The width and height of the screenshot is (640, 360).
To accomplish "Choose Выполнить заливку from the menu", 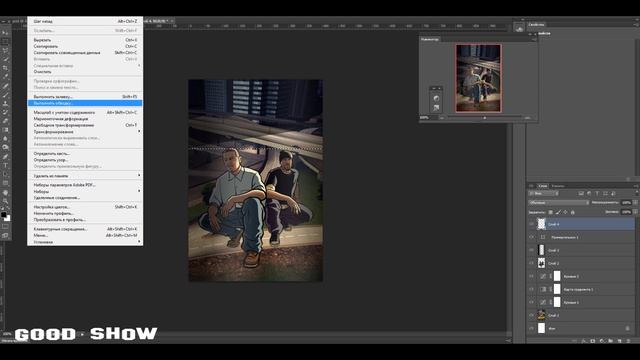I will click(85, 97).
